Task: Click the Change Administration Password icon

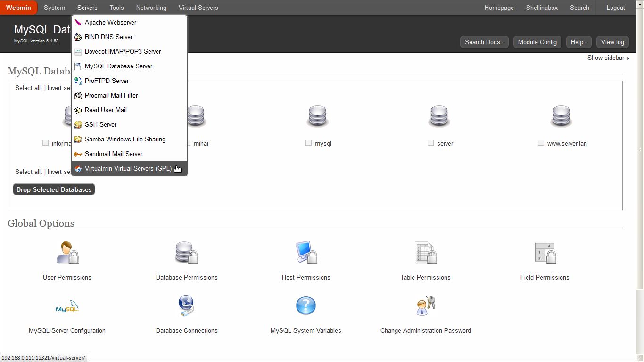Action: pos(425,306)
